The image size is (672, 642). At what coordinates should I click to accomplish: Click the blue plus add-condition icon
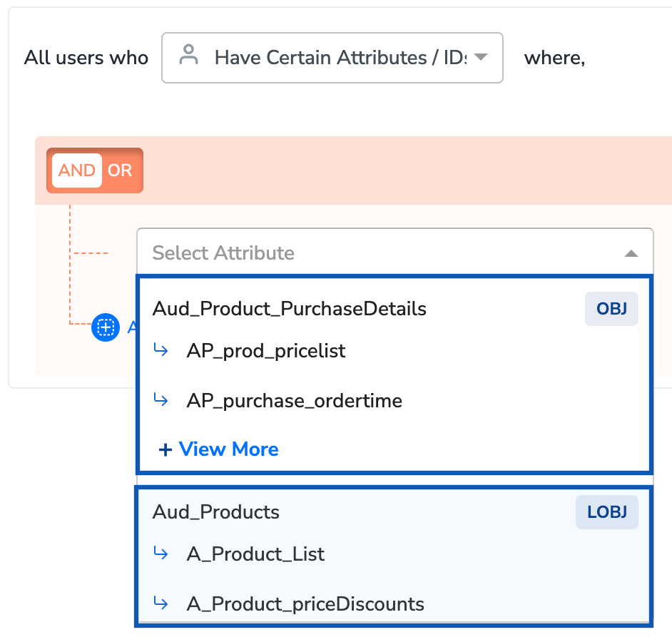(x=106, y=327)
